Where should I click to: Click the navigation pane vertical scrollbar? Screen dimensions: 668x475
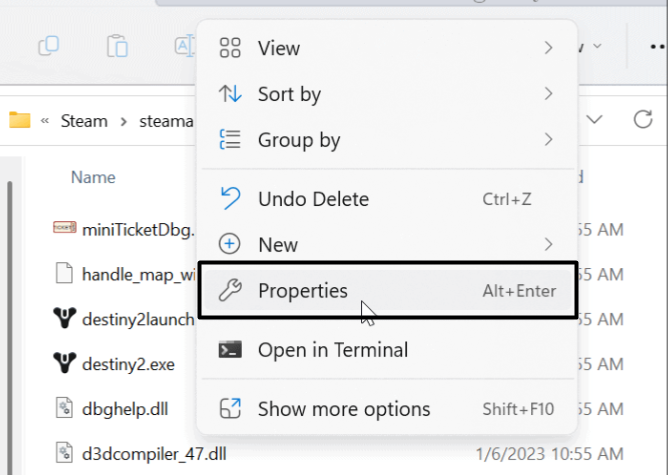click(9, 300)
